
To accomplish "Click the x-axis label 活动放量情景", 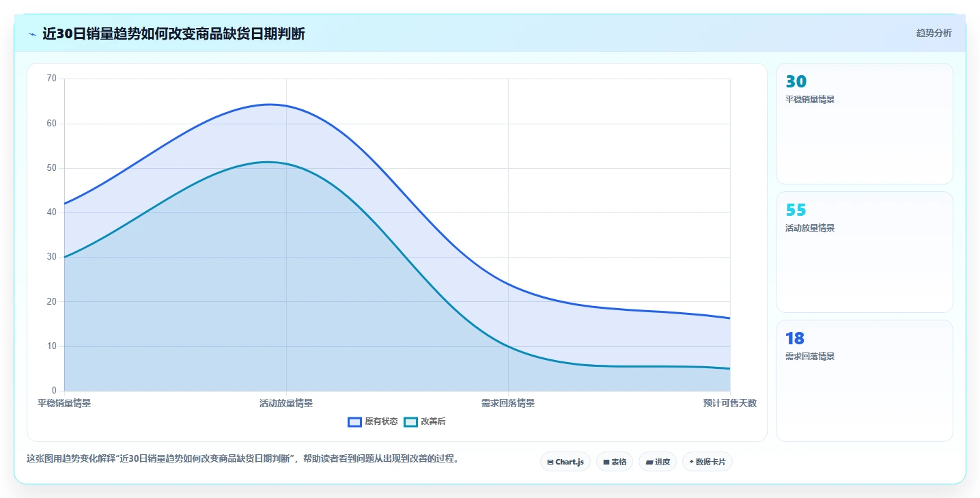I will click(x=286, y=403).
